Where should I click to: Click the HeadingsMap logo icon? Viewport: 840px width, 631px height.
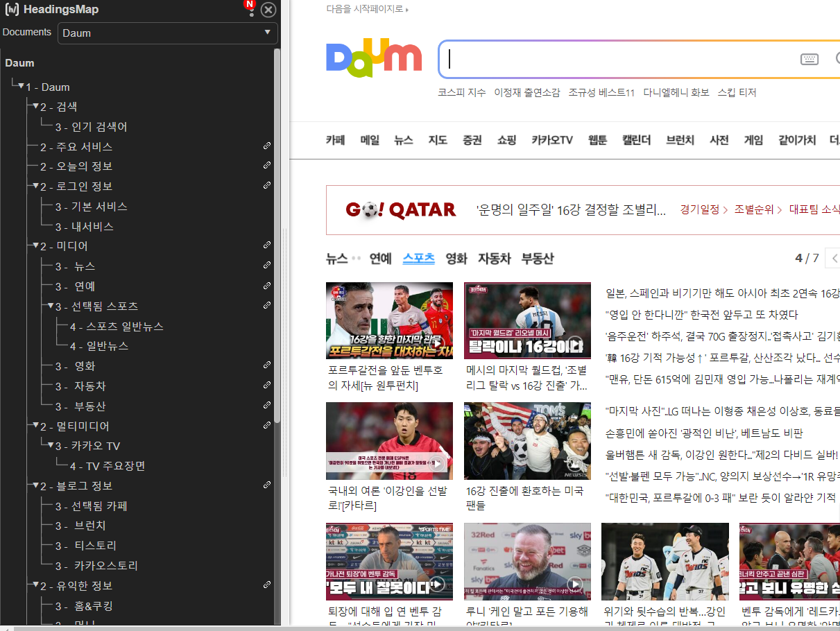pyautogui.click(x=12, y=10)
